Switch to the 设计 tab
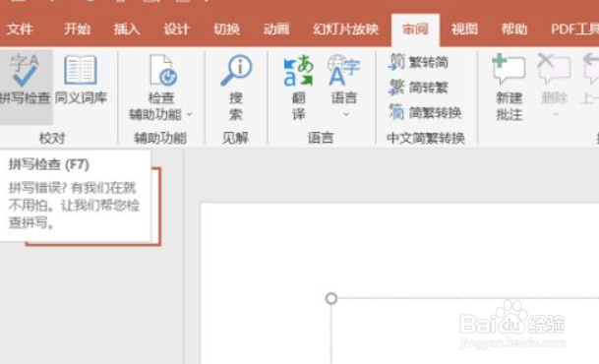599x364 pixels. coord(176,30)
